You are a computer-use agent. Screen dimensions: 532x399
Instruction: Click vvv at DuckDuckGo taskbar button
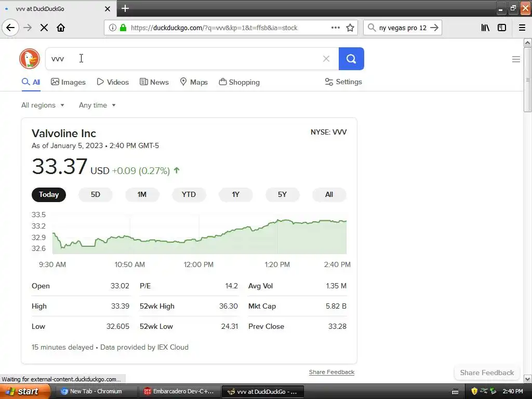point(262,391)
